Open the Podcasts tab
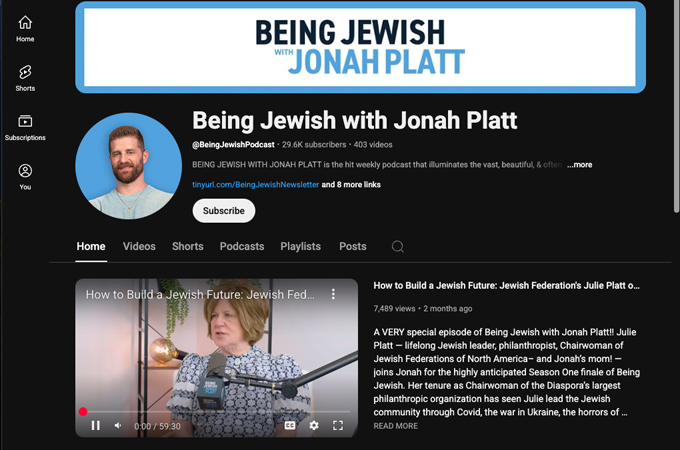The width and height of the screenshot is (680, 450). coord(242,247)
